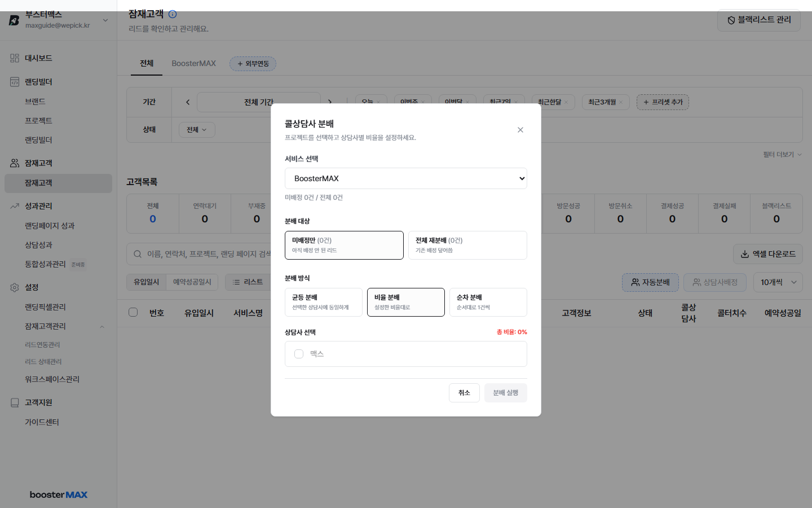Check the select-all table header checkbox
The image size is (812, 508).
(133, 312)
